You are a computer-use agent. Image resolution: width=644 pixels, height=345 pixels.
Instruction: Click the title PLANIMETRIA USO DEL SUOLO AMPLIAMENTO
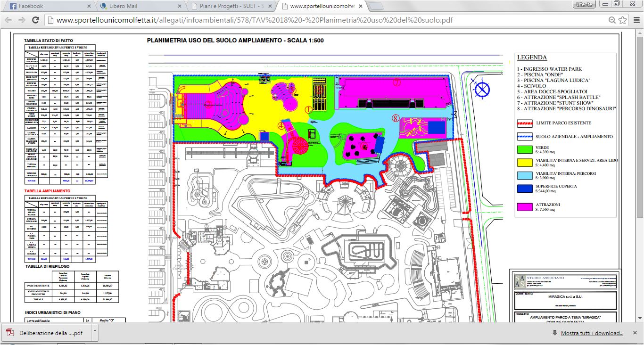coord(235,41)
